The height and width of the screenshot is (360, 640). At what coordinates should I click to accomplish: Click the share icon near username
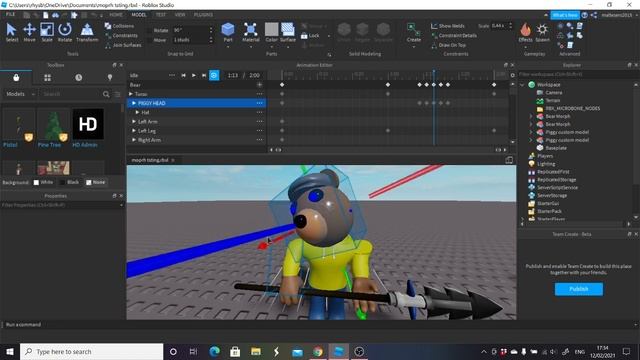594,15
